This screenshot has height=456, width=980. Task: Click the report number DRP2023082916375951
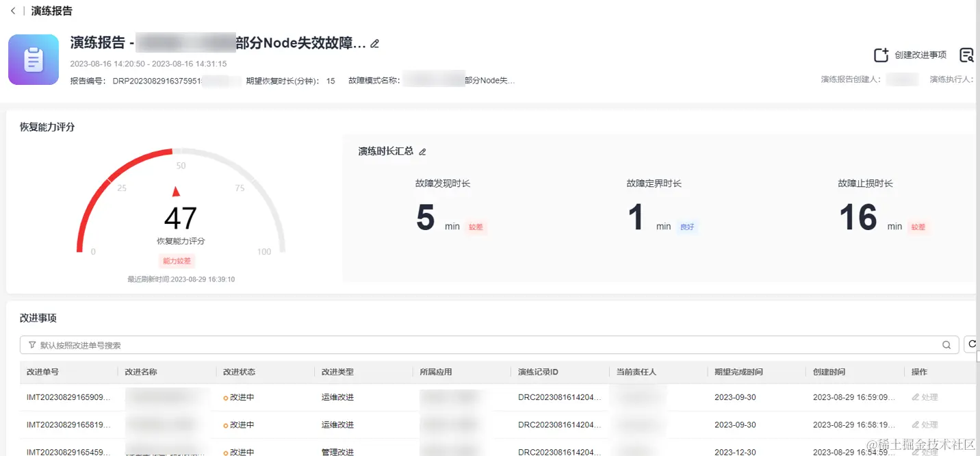[x=157, y=81]
